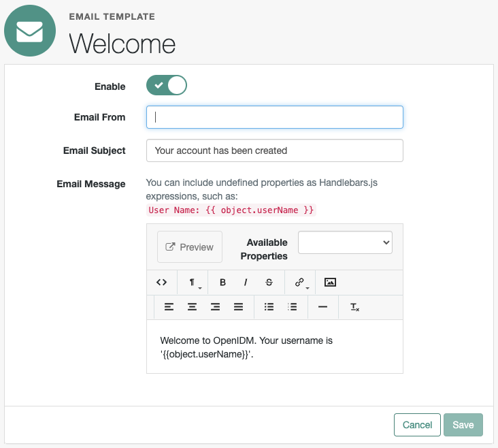The width and height of the screenshot is (498, 448).
Task: Center align the text
Action: tap(192, 307)
